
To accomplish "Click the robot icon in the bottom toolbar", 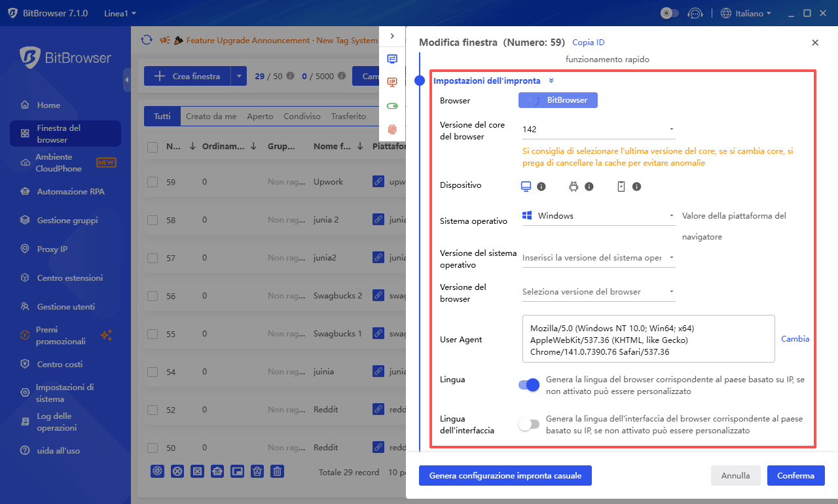I will point(217,471).
